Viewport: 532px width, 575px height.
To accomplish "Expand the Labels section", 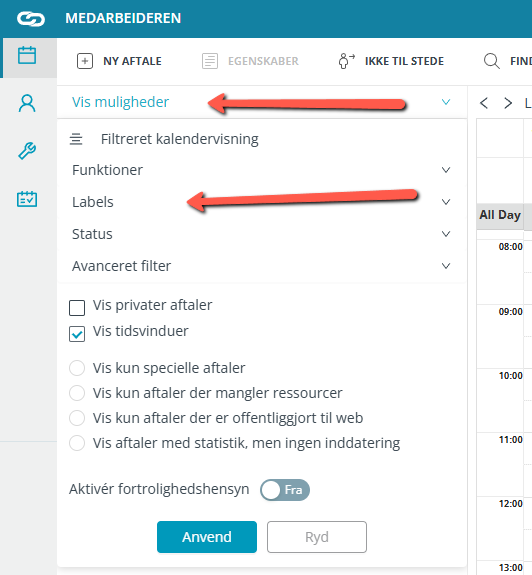I will 261,202.
